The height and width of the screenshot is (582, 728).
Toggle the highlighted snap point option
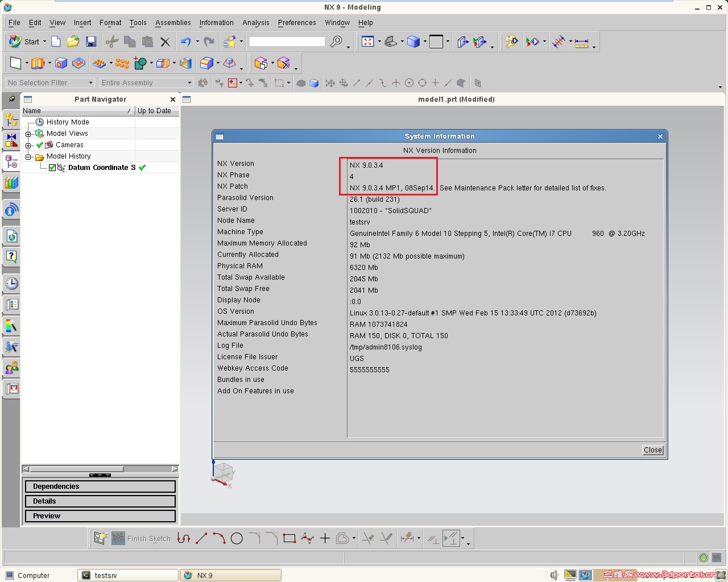click(233, 83)
